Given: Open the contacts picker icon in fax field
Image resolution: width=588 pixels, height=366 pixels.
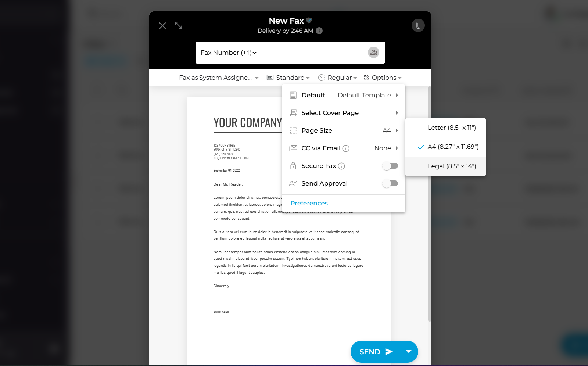Looking at the screenshot, I should pos(373,53).
